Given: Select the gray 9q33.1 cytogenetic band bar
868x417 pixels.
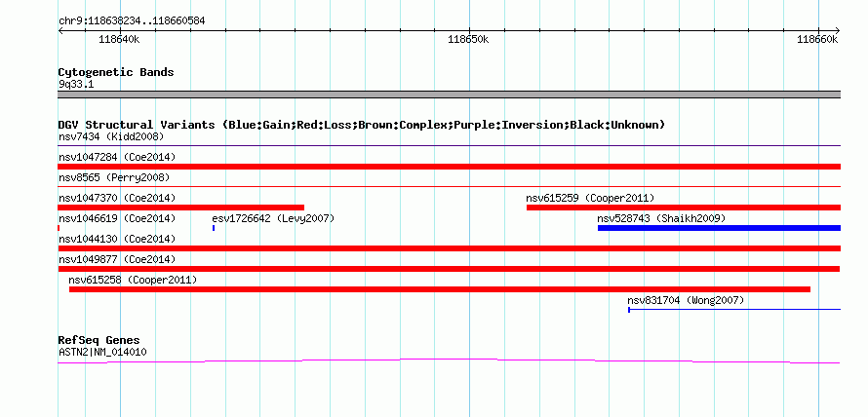Looking at the screenshot, I should [x=449, y=95].
